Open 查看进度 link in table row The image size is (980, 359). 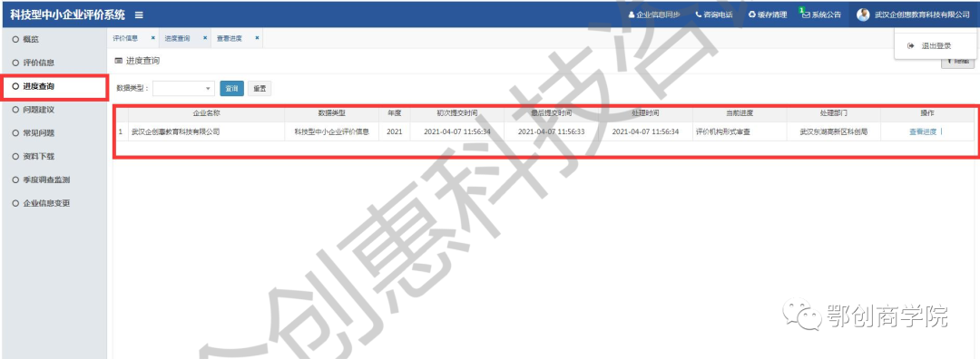pos(923,131)
